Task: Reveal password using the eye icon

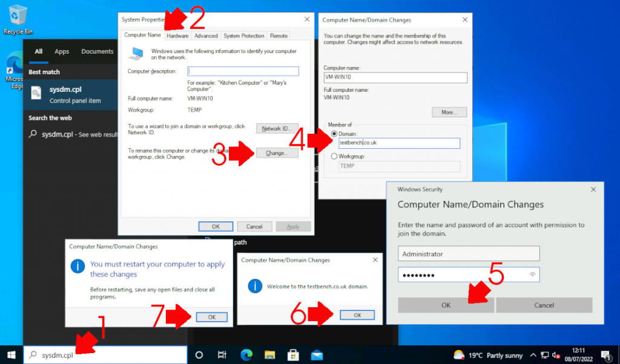Action: pos(532,275)
